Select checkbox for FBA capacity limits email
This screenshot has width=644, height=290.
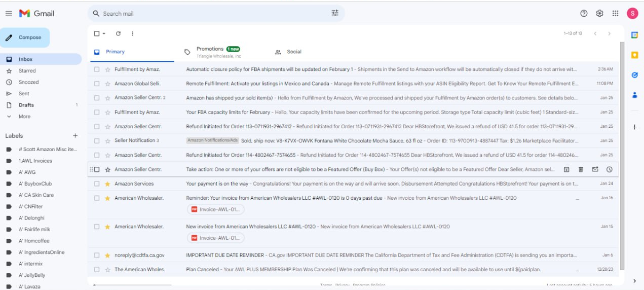click(x=97, y=112)
